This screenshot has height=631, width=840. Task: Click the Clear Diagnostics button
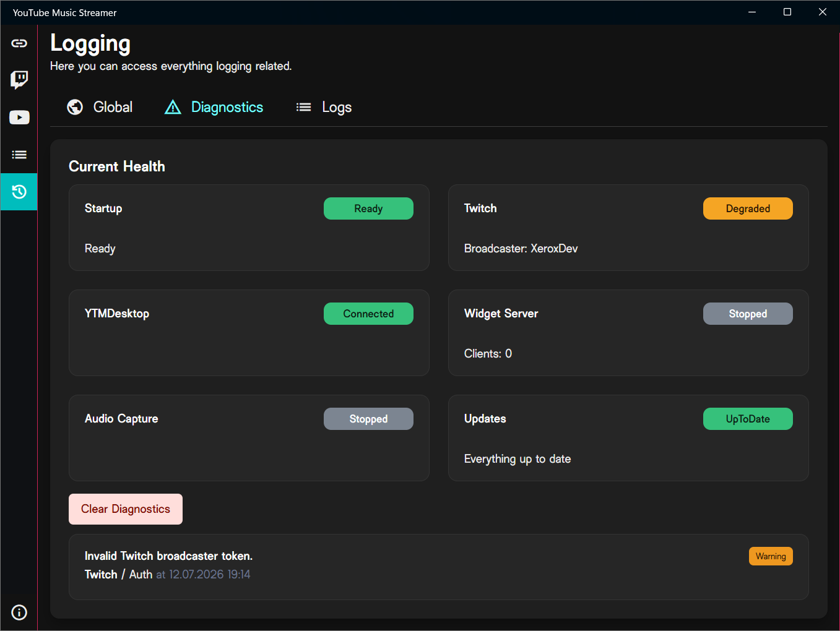126,509
